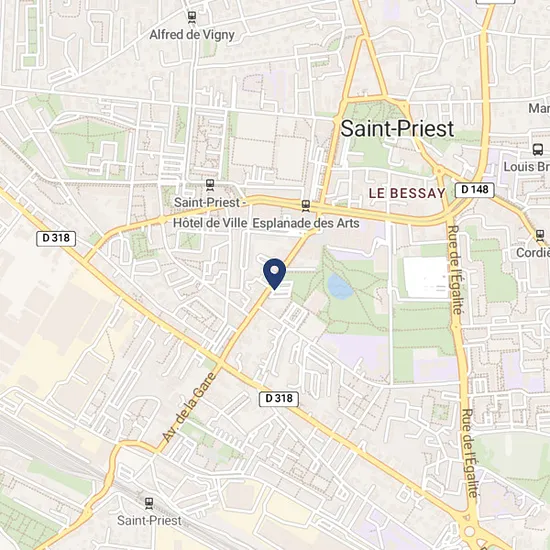
Task: Click the dark blue location pin marker
Action: [x=274, y=274]
